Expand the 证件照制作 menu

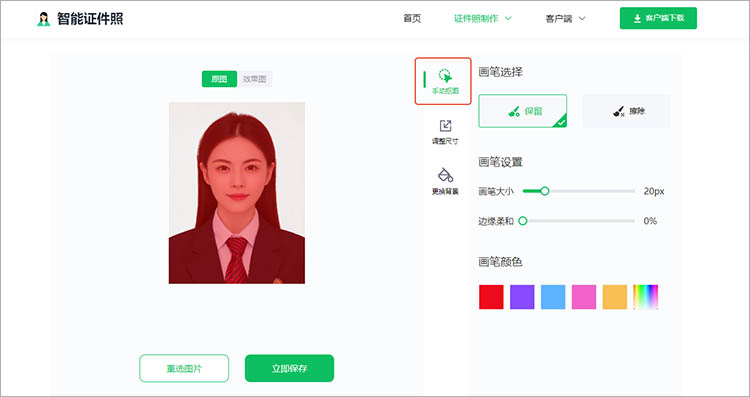[482, 19]
